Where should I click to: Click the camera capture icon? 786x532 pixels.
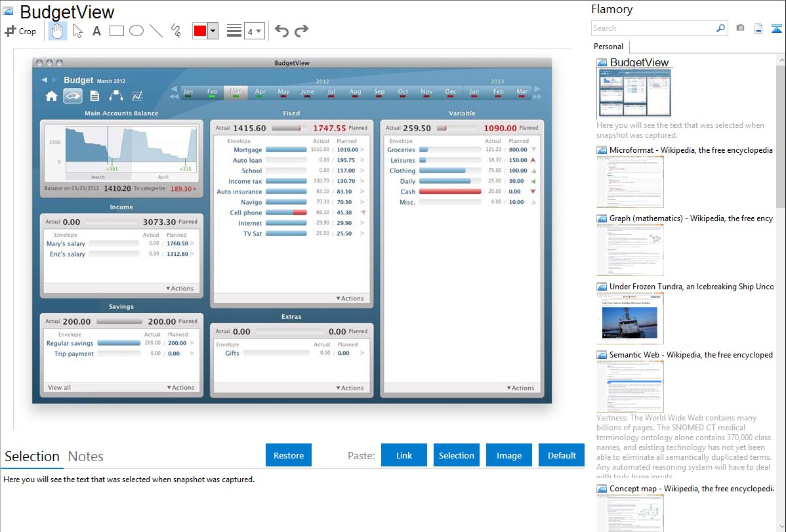[x=740, y=28]
